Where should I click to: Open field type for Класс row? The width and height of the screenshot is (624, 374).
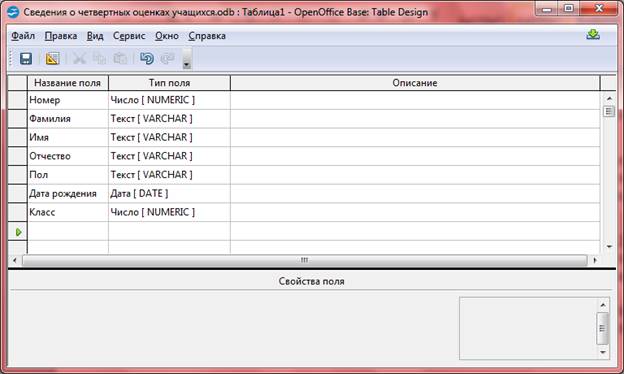coord(169,212)
